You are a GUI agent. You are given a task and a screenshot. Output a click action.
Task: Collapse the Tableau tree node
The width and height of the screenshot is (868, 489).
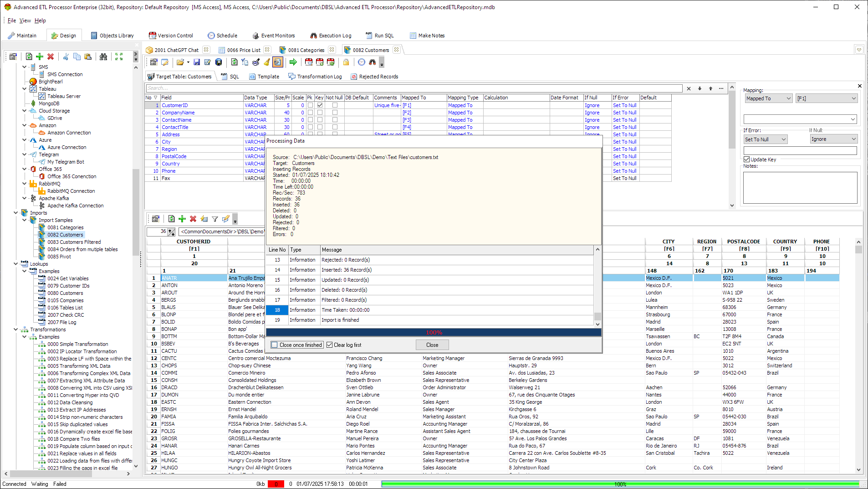coord(24,89)
